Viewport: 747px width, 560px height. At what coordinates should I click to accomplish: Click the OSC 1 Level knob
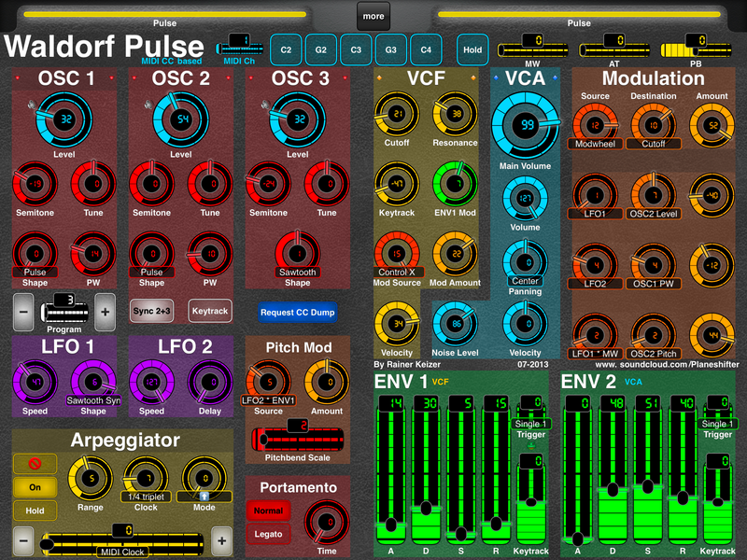click(x=63, y=119)
